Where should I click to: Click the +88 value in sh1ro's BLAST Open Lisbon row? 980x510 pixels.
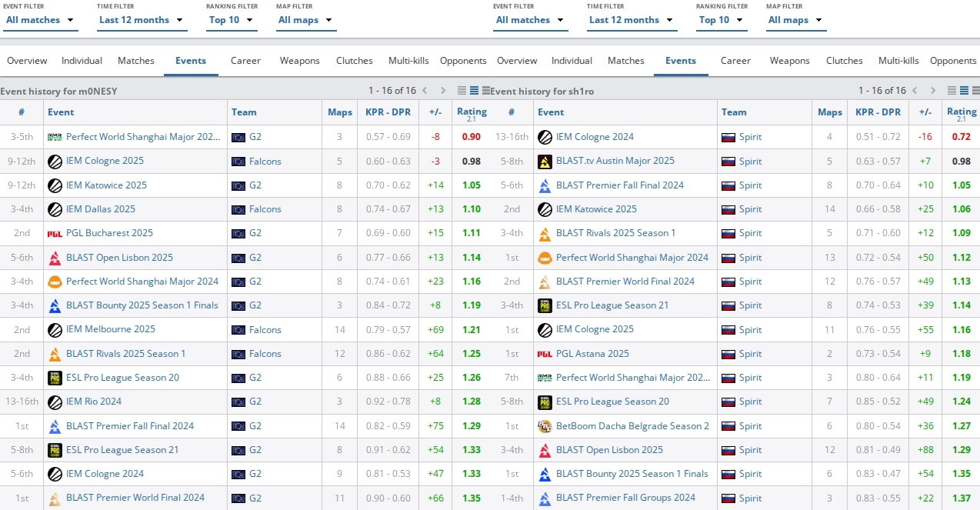(x=925, y=450)
